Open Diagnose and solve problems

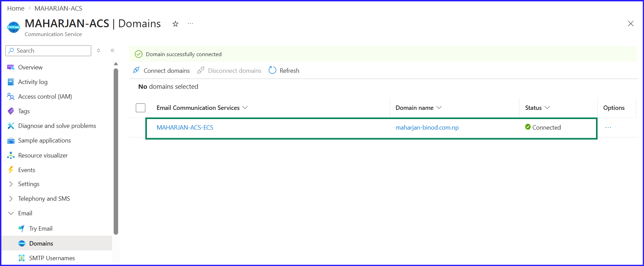pyautogui.click(x=57, y=126)
